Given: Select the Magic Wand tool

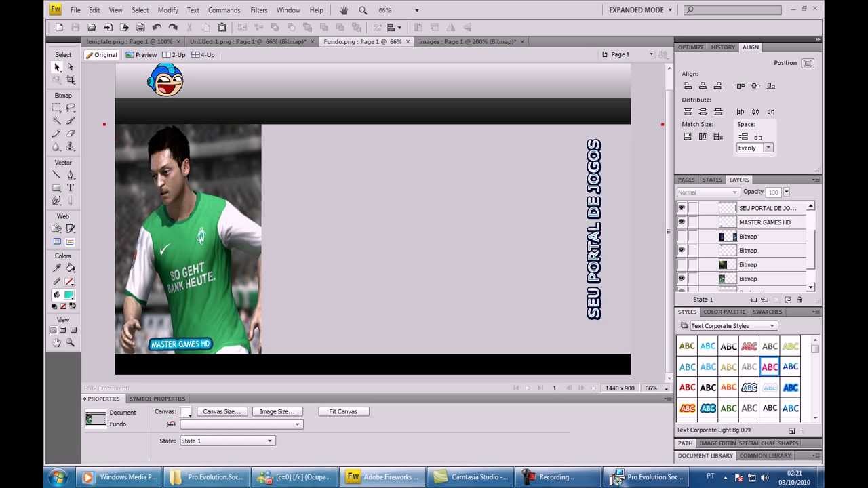Looking at the screenshot, I should click(56, 121).
